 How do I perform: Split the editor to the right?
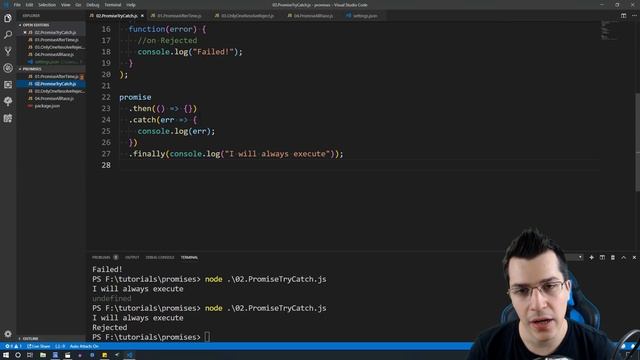(623, 16)
